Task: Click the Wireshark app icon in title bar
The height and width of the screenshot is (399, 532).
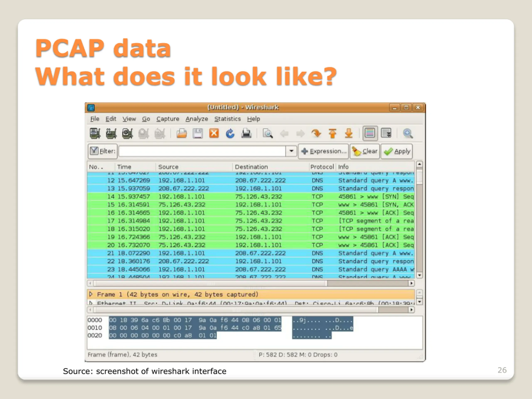Action: 91,107
